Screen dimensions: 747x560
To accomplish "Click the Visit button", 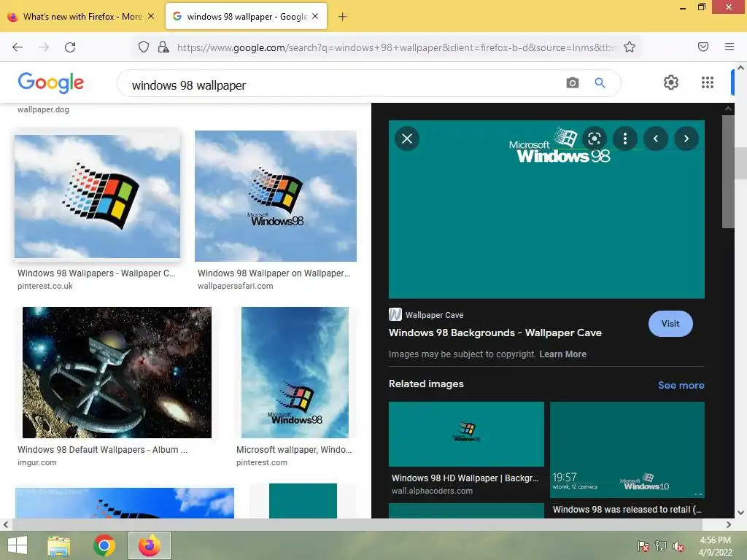I will 670,324.
